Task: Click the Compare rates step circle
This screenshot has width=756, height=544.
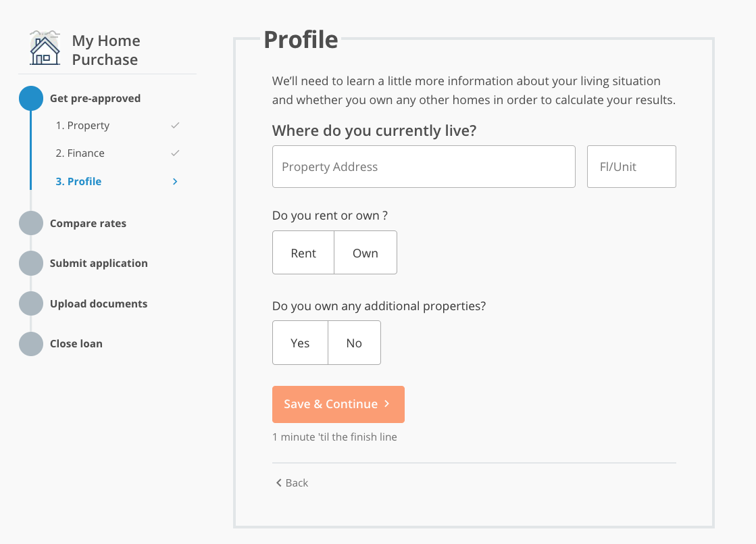Action: click(31, 224)
